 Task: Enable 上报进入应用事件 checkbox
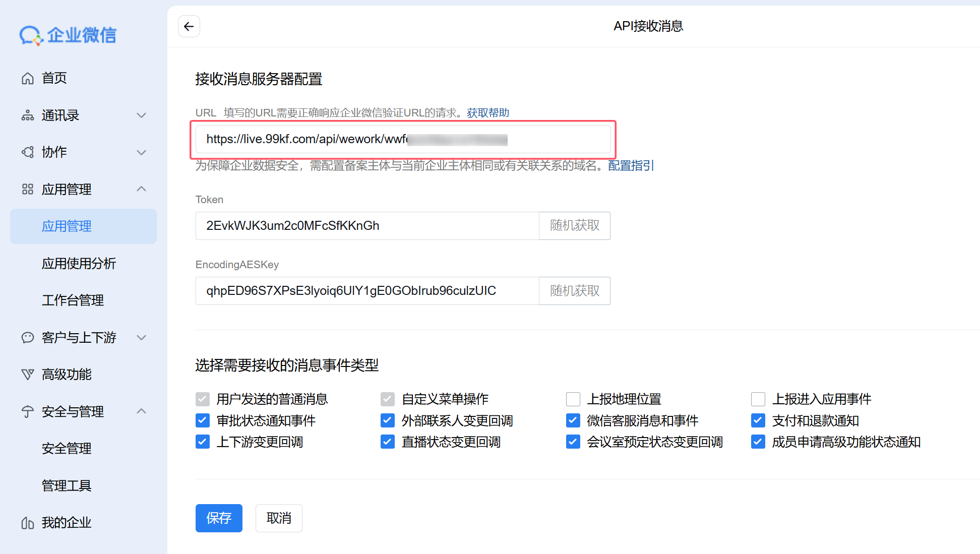tap(758, 399)
